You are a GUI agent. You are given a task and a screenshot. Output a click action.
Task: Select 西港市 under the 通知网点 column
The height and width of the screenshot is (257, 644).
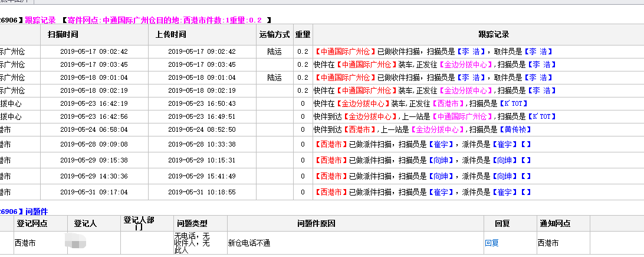pos(548,243)
